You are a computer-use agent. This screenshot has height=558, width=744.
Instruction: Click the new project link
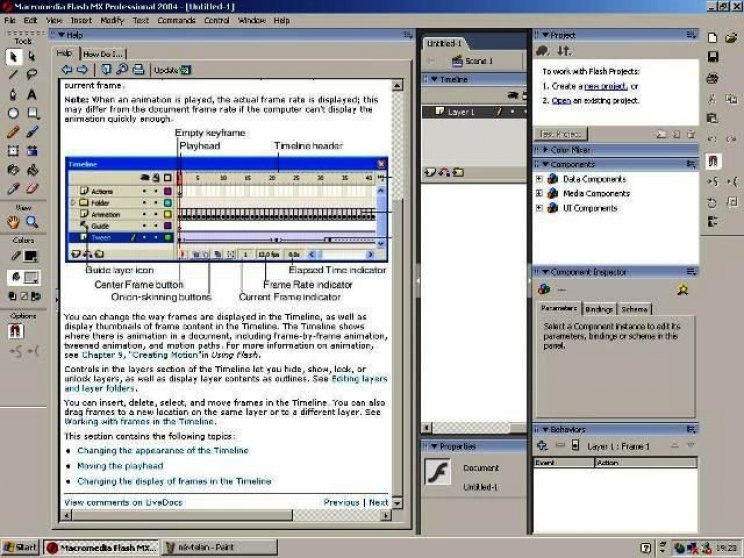[606, 86]
